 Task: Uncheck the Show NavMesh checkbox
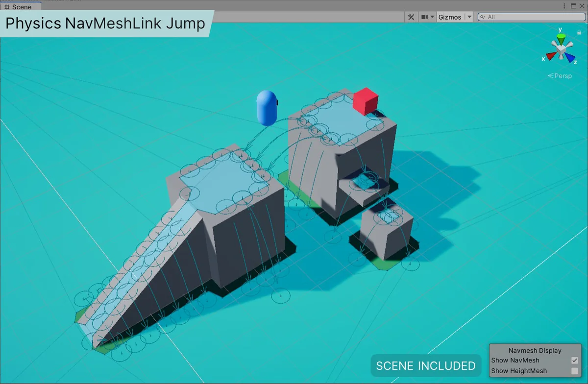[x=574, y=360]
